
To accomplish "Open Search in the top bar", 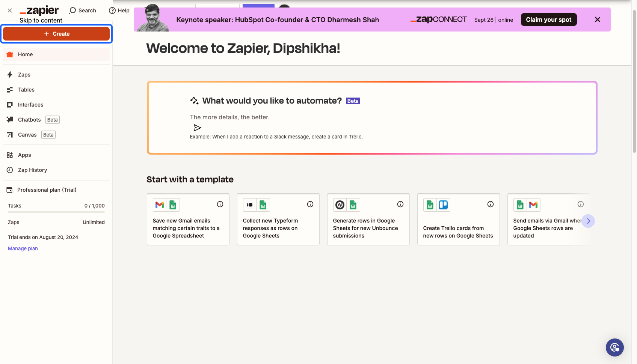I will click(x=83, y=11).
